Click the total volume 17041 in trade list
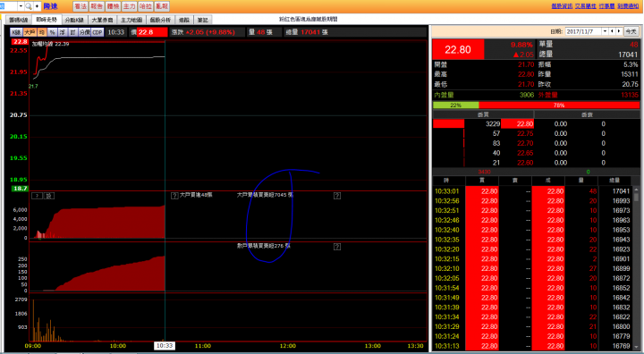The image size is (644, 354). coord(621,191)
